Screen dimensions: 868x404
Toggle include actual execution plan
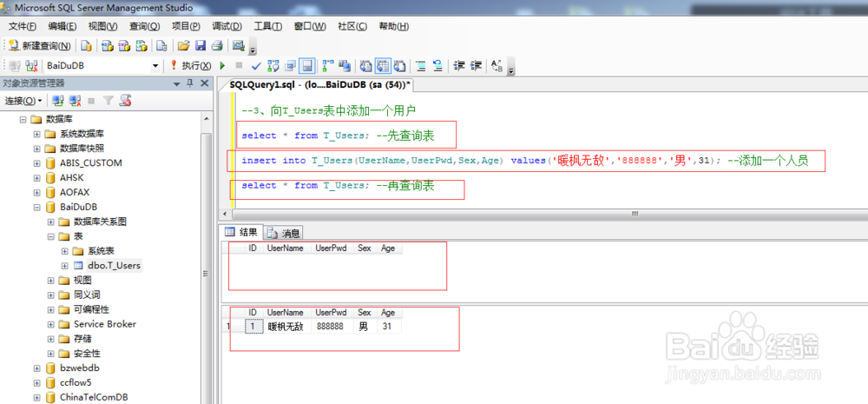pos(328,66)
